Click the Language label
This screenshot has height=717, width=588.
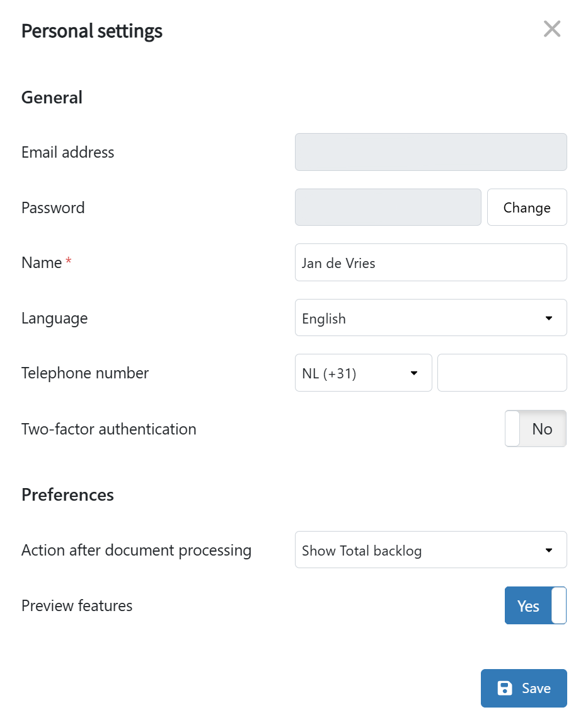[54, 318]
